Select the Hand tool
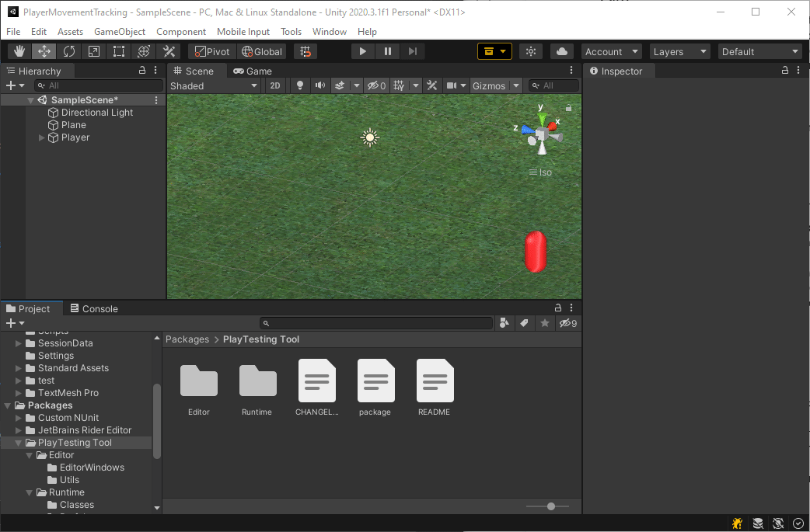This screenshot has height=532, width=810. click(x=19, y=51)
